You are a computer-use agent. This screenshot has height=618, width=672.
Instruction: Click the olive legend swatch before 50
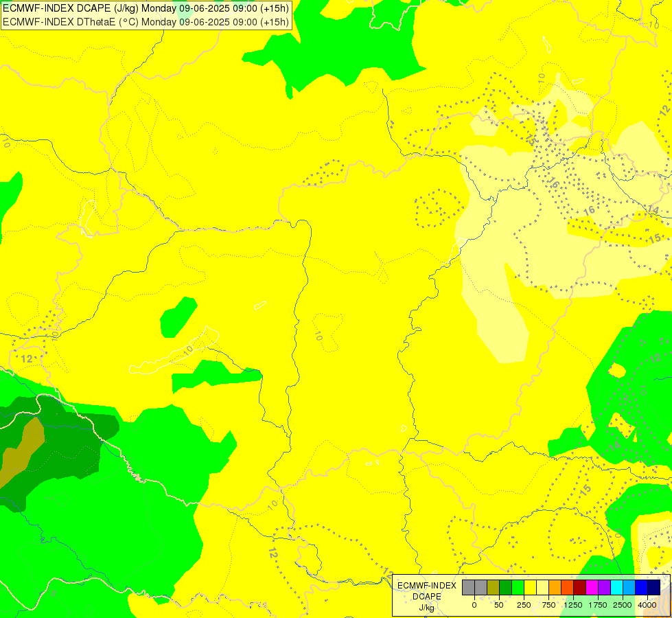coord(494,588)
